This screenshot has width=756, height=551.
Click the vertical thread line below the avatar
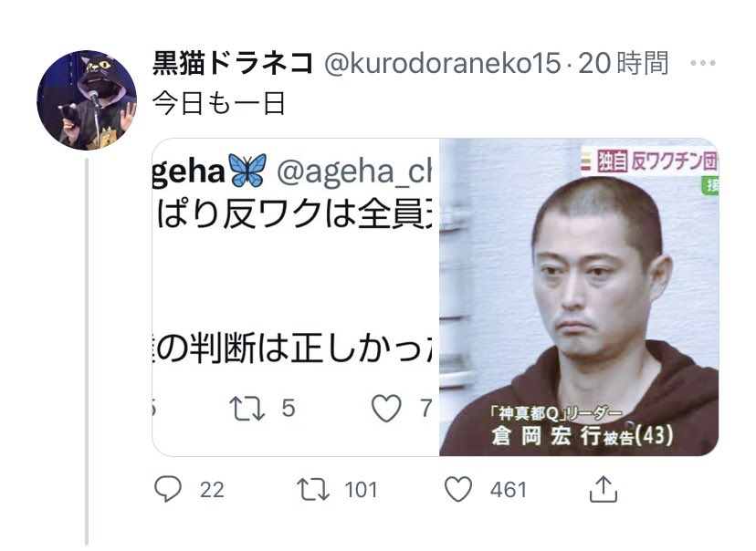(87, 351)
